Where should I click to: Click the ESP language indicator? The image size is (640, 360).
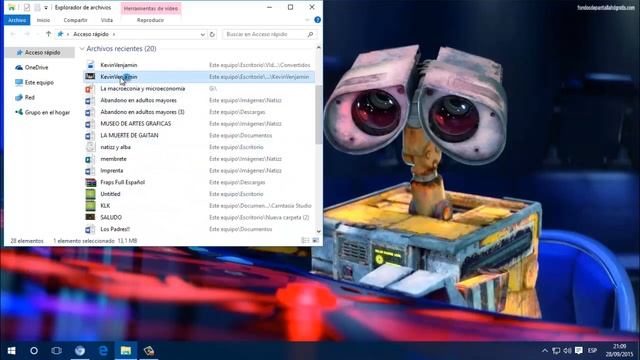tap(592, 351)
